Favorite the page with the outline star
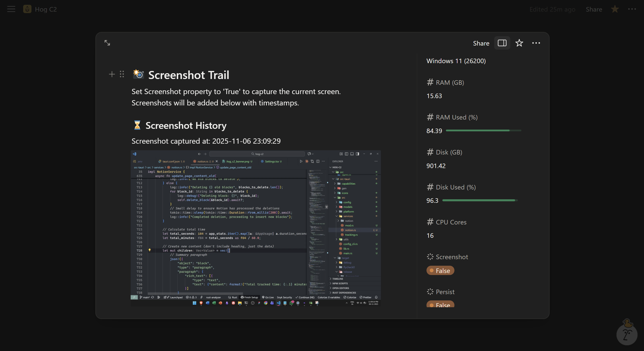Screen dimensions: 644x351 click(x=519, y=43)
